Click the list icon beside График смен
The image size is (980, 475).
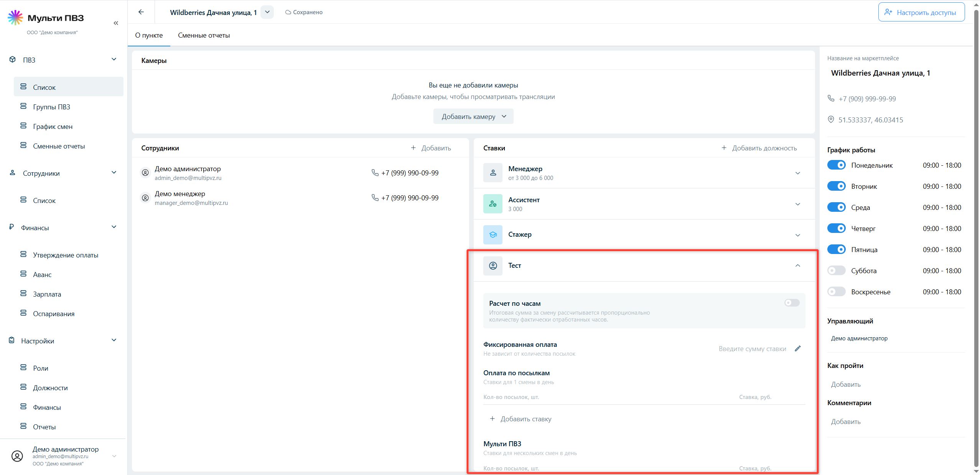23,126
